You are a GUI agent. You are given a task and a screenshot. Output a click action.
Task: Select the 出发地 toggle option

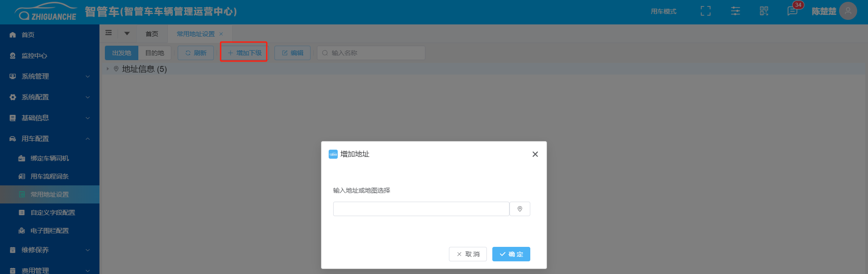122,53
